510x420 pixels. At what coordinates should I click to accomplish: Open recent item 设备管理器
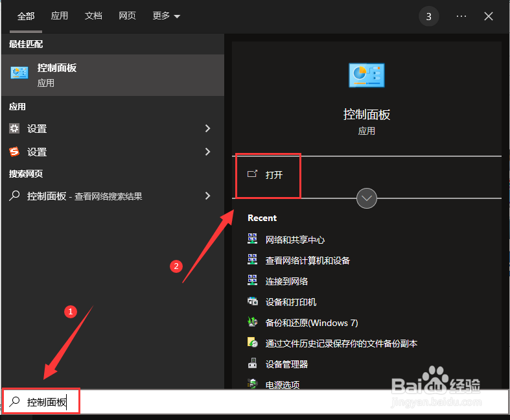pos(286,364)
